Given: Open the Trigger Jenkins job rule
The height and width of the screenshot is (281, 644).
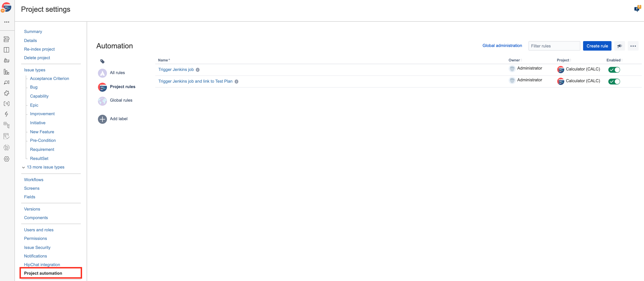Looking at the screenshot, I should tap(176, 70).
